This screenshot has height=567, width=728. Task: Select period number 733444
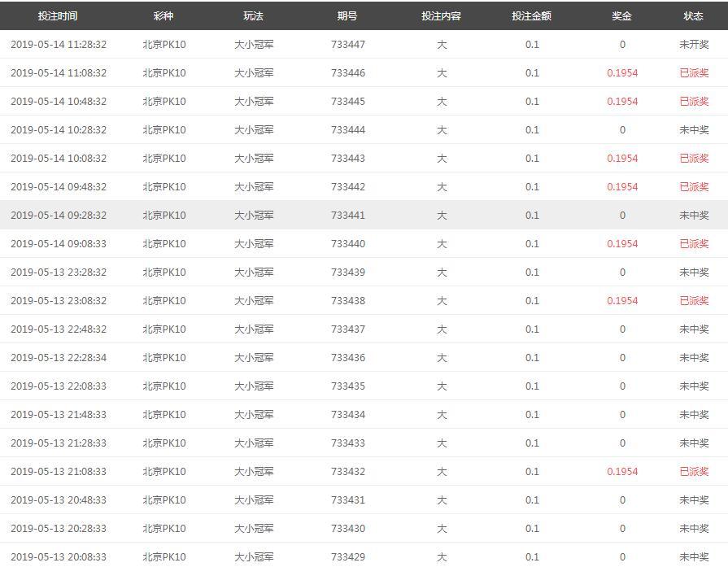[x=348, y=130]
